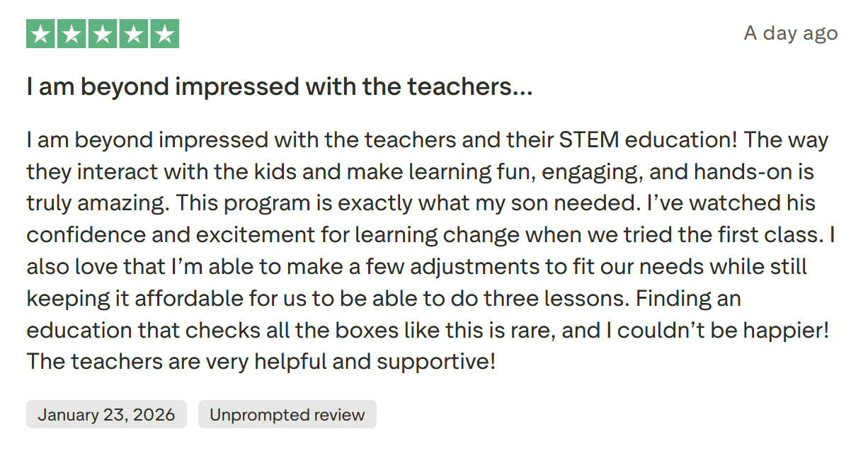Screen dimensions: 868x451
Task: Click the "Unprompted review" label
Action: (287, 415)
